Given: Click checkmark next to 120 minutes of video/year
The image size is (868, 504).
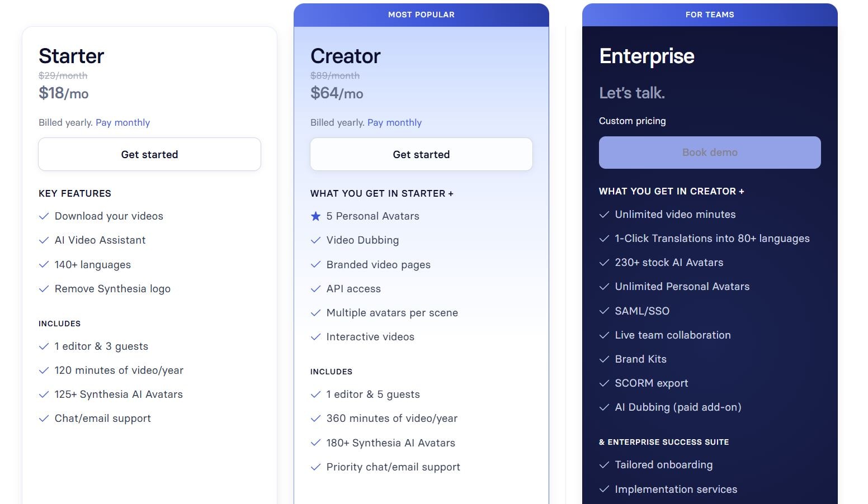Looking at the screenshot, I should (44, 370).
